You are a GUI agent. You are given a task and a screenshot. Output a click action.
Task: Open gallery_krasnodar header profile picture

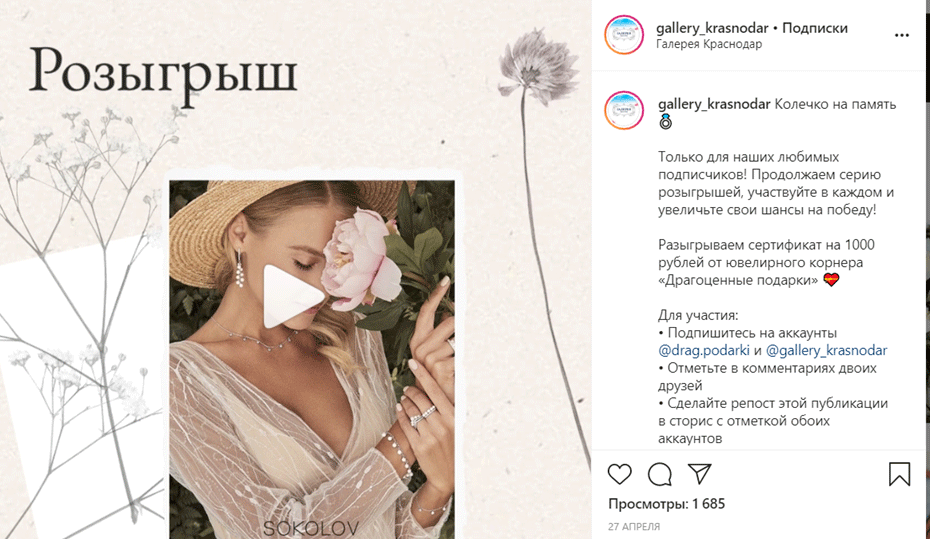click(624, 35)
